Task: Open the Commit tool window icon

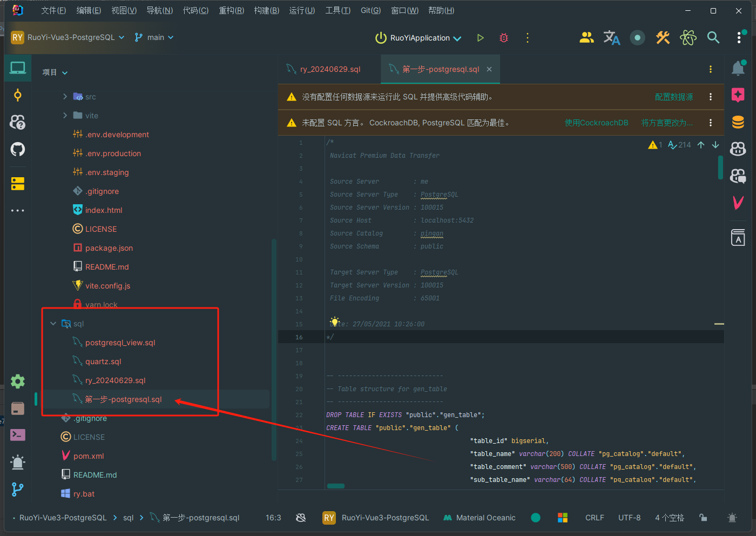Action: coord(18,96)
